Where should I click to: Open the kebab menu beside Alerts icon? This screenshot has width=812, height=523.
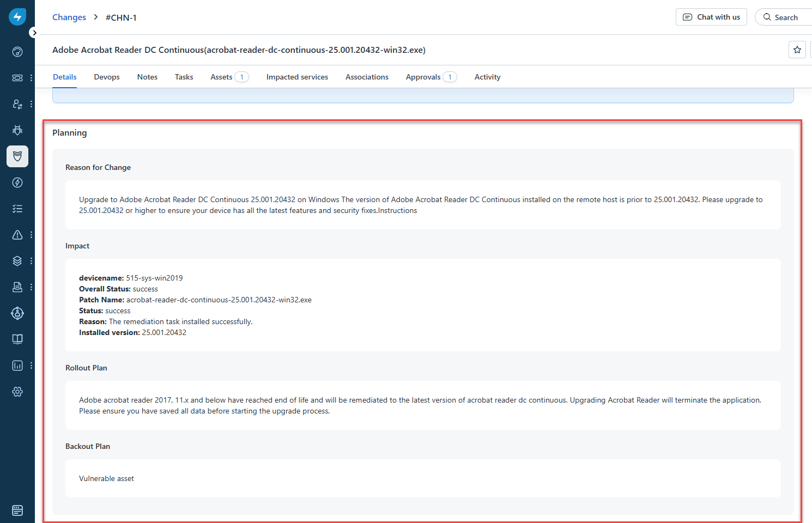pyautogui.click(x=31, y=235)
